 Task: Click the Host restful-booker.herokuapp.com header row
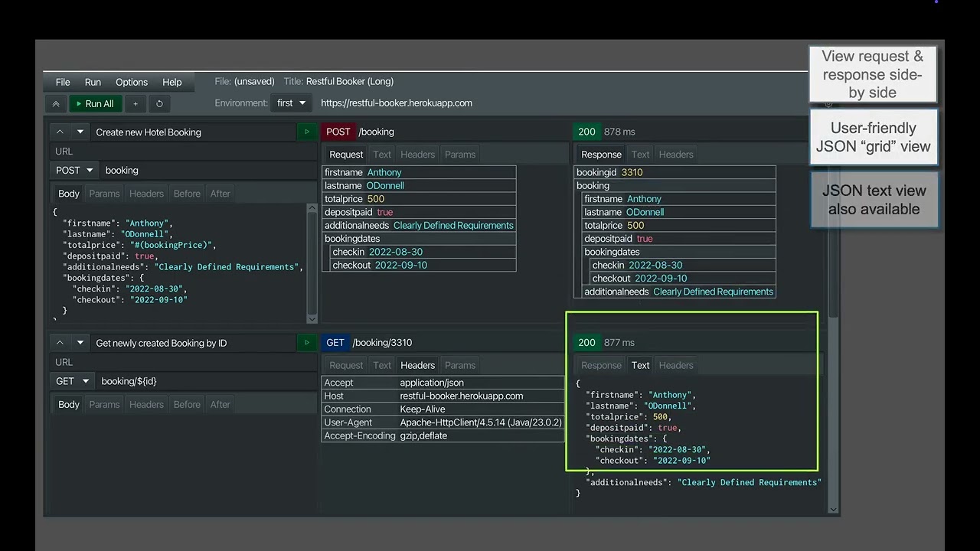[x=443, y=396]
